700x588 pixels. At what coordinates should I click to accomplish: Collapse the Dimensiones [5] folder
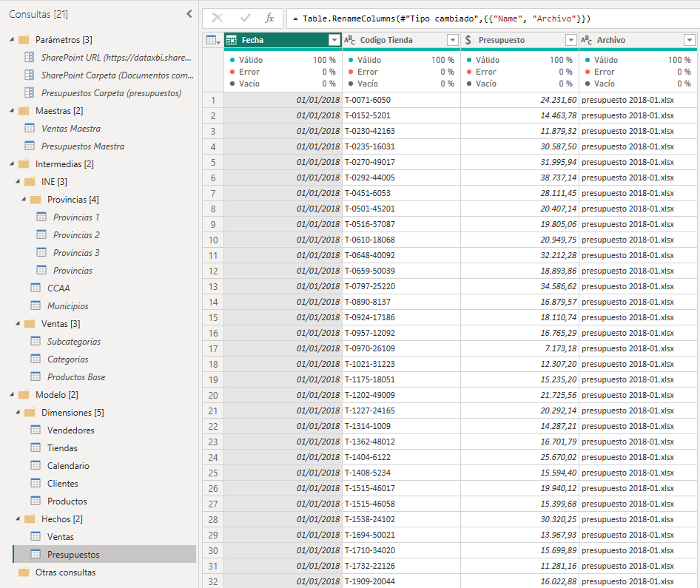click(18, 412)
